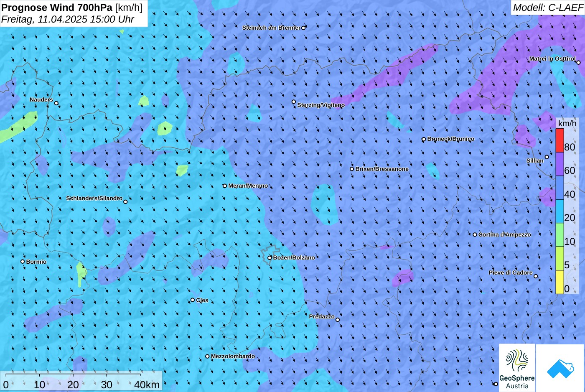Pick the Sterzing/Vipiteno location marker
The width and height of the screenshot is (585, 392).
294,102
